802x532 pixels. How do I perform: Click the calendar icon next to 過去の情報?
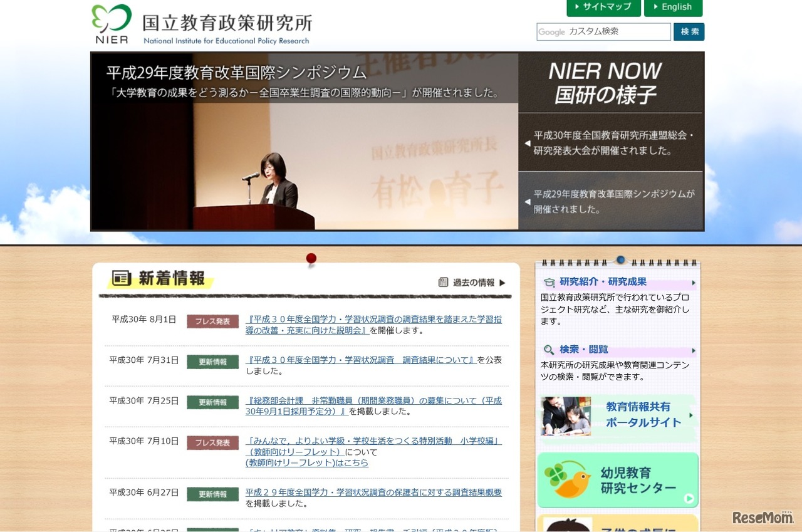click(x=445, y=282)
